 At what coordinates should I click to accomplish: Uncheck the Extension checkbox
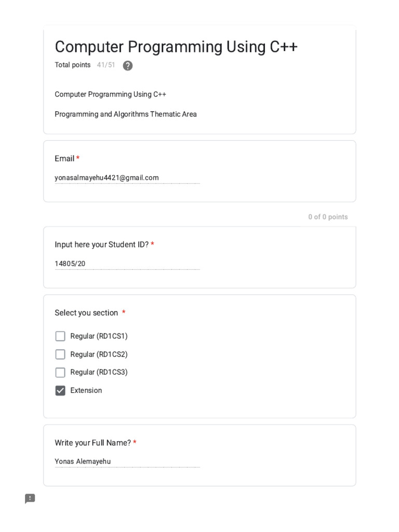60,391
